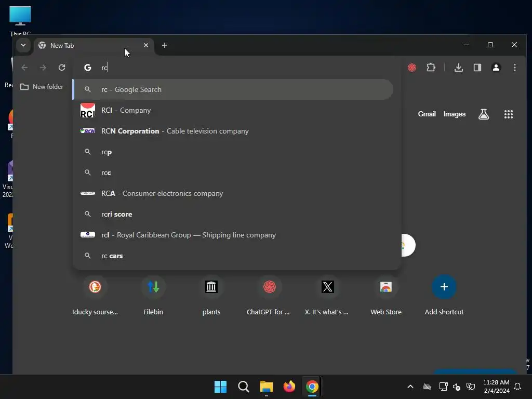
Task: Open the notification bell in taskbar
Action: (518, 387)
